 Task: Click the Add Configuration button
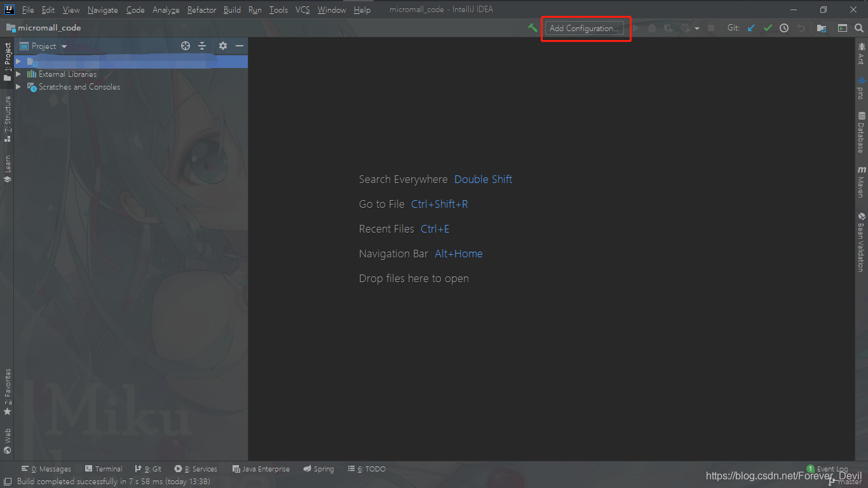[x=584, y=28]
